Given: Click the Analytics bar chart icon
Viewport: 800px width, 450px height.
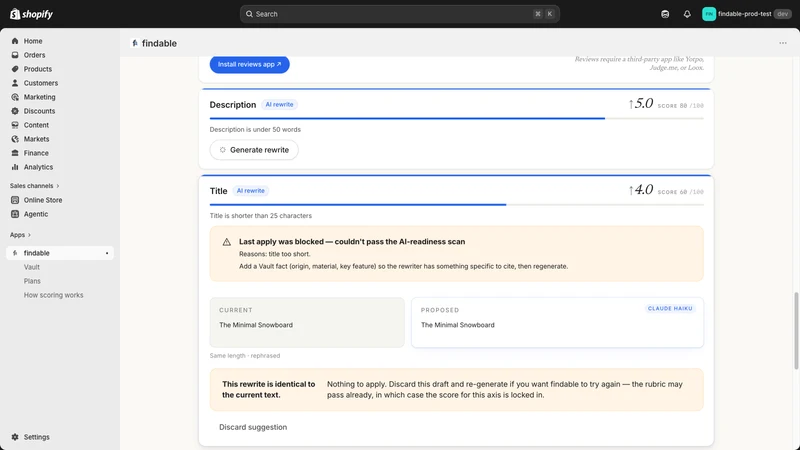Looking at the screenshot, I should point(15,167).
